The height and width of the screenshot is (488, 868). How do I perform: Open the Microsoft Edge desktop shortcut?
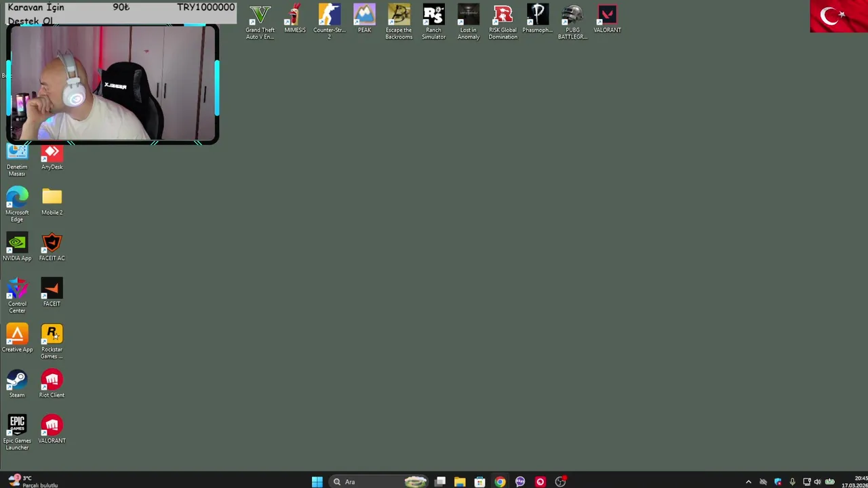pos(17,205)
